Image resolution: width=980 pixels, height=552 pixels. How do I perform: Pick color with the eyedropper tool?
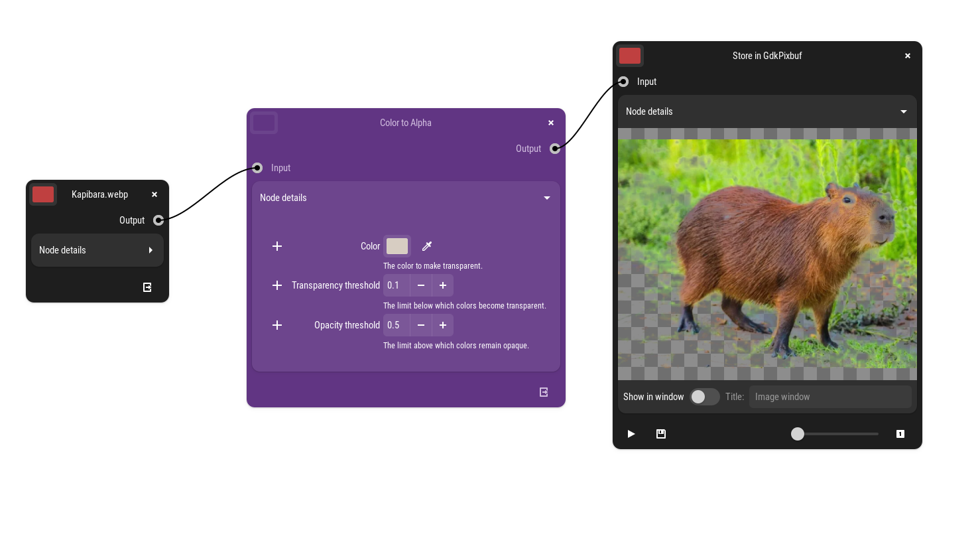pyautogui.click(x=427, y=246)
